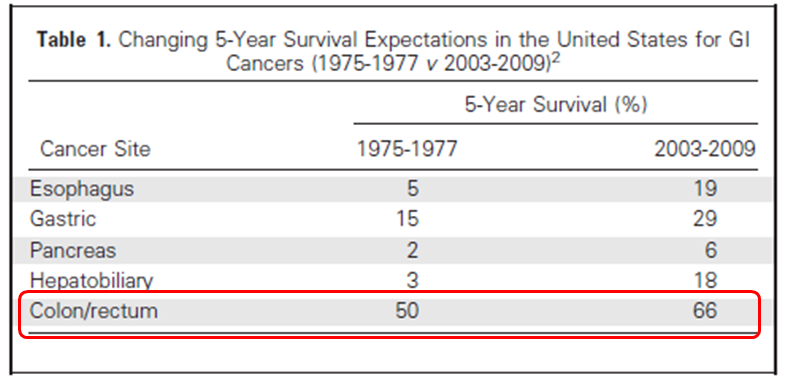Click the Esophagus 1975-1977 value 5
785x381 pixels.
[x=413, y=189]
